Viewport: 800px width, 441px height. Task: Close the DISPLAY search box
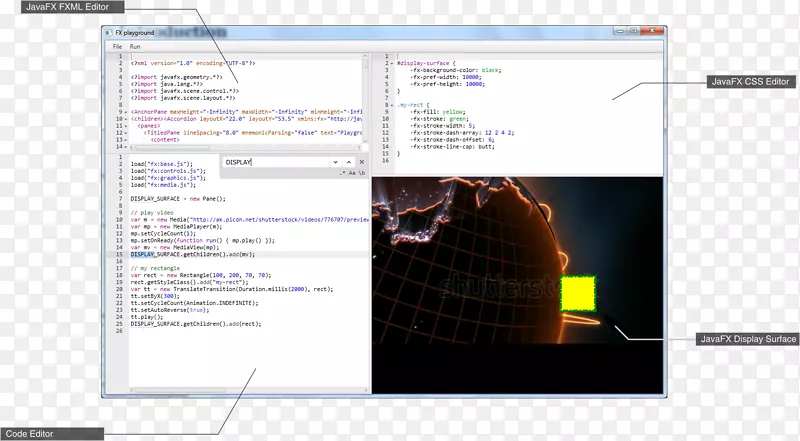[361, 161]
